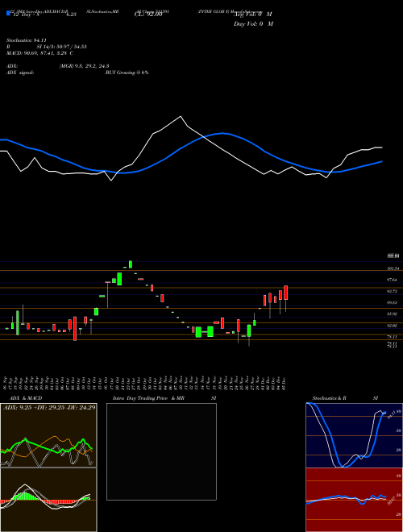The image size is (403, 532).
Task: Select the 'Stochastics: 84.11' reading
Action: click(x=26, y=40)
